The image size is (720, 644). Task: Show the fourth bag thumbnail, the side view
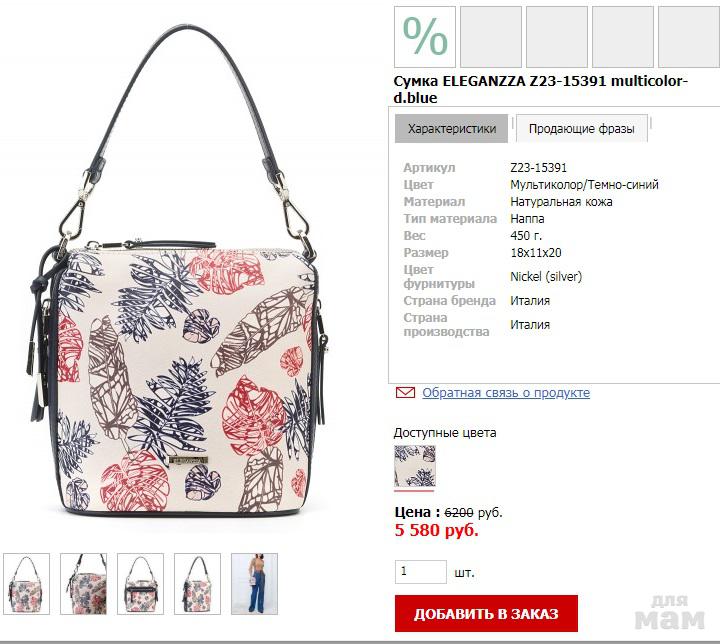pyautogui.click(x=197, y=584)
